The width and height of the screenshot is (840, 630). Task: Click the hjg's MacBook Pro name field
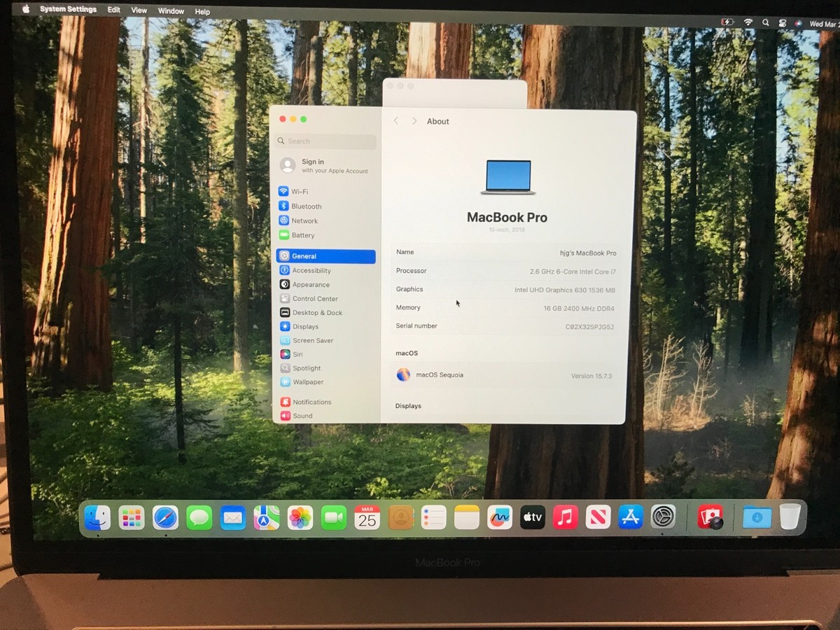(x=587, y=253)
